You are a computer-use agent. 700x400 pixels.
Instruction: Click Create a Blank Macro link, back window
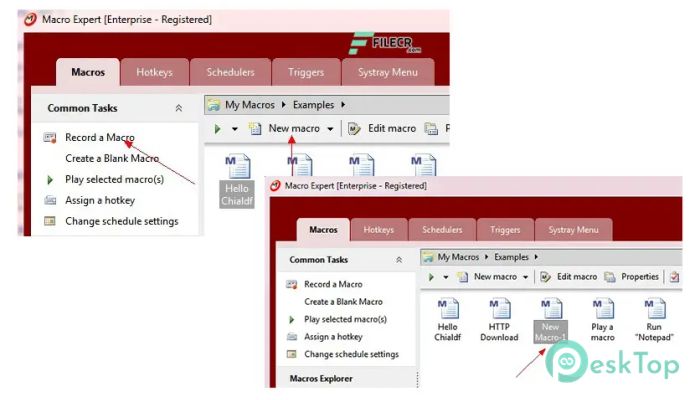pyautogui.click(x=112, y=158)
